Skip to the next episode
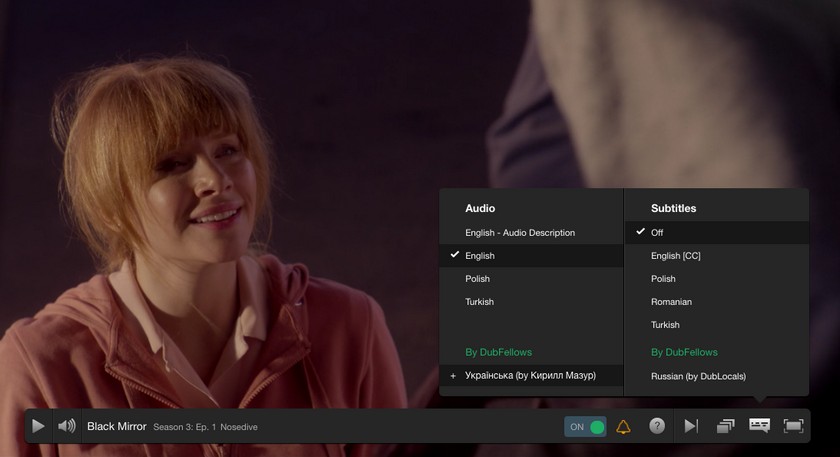This screenshot has width=840, height=457. click(x=691, y=426)
